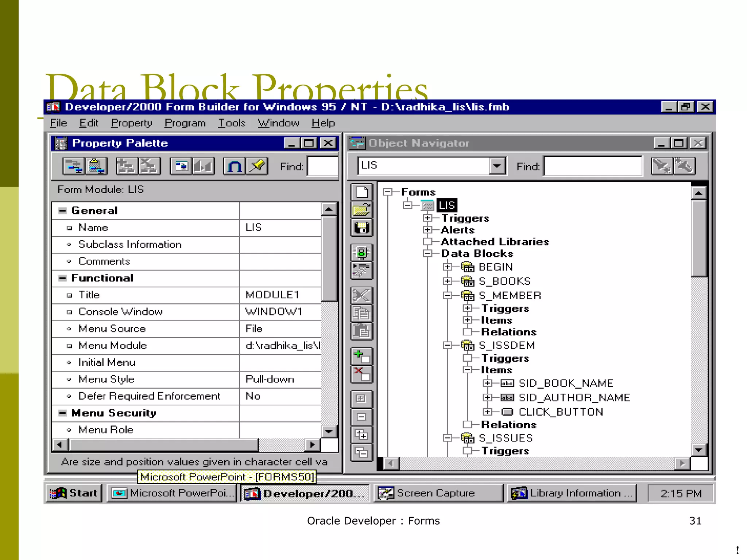Click scroll-right arrow under Property Palette list
Image resolution: width=747 pixels, height=560 pixels.
pyautogui.click(x=312, y=444)
